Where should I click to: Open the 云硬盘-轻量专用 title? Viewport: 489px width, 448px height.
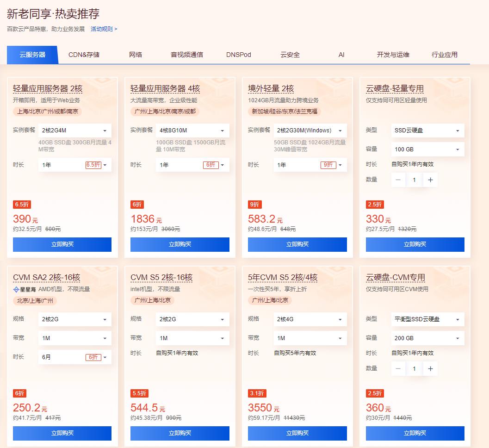coord(395,88)
